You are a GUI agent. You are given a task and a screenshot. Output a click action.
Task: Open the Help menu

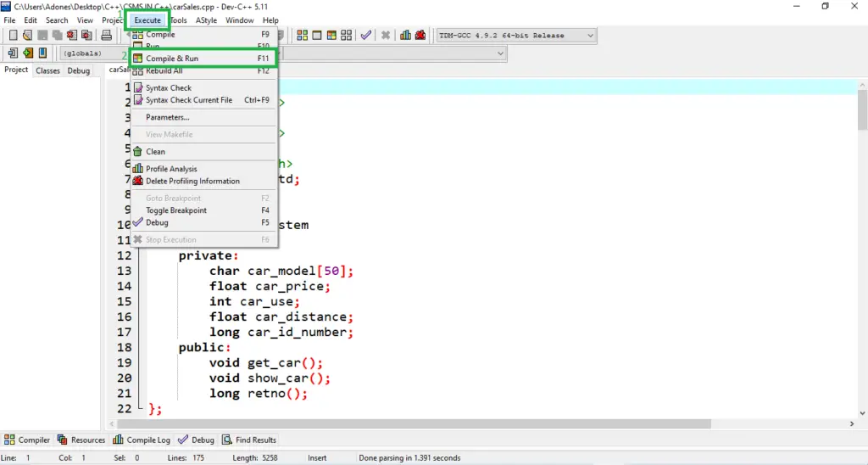coord(270,20)
